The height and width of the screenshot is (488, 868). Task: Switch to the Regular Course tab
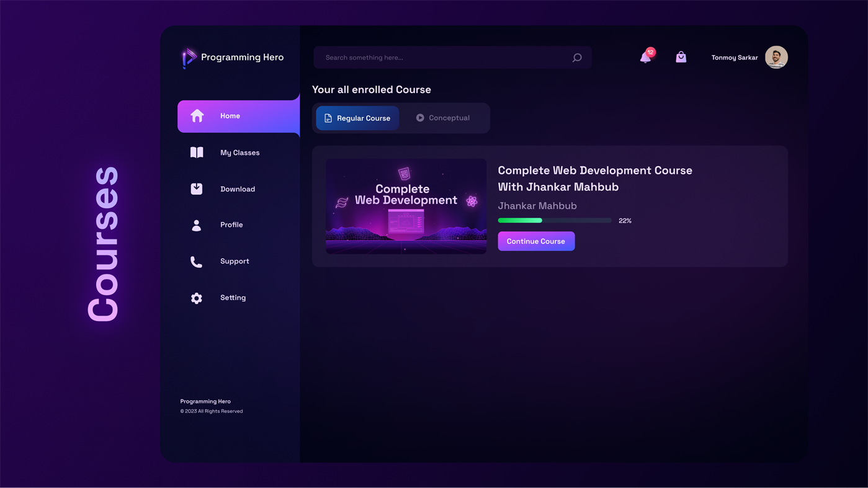click(357, 118)
